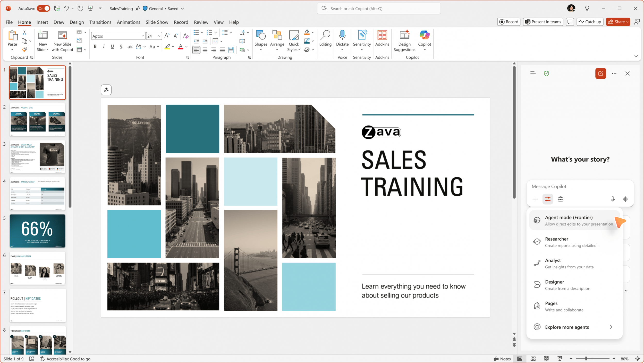Toggle strikethrough formatting
Image resolution: width=644 pixels, height=363 pixels.
[x=130, y=46]
